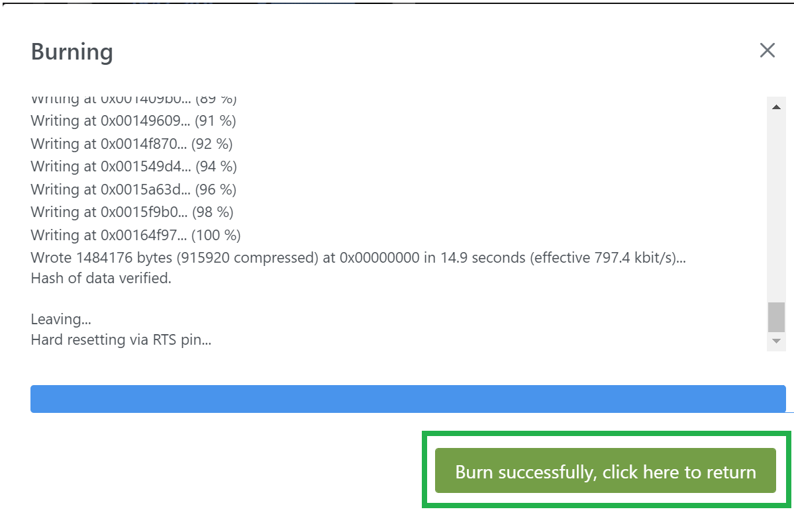Click the 'Leaving...' log line
Viewport: 794px width, 532px height.
(61, 320)
